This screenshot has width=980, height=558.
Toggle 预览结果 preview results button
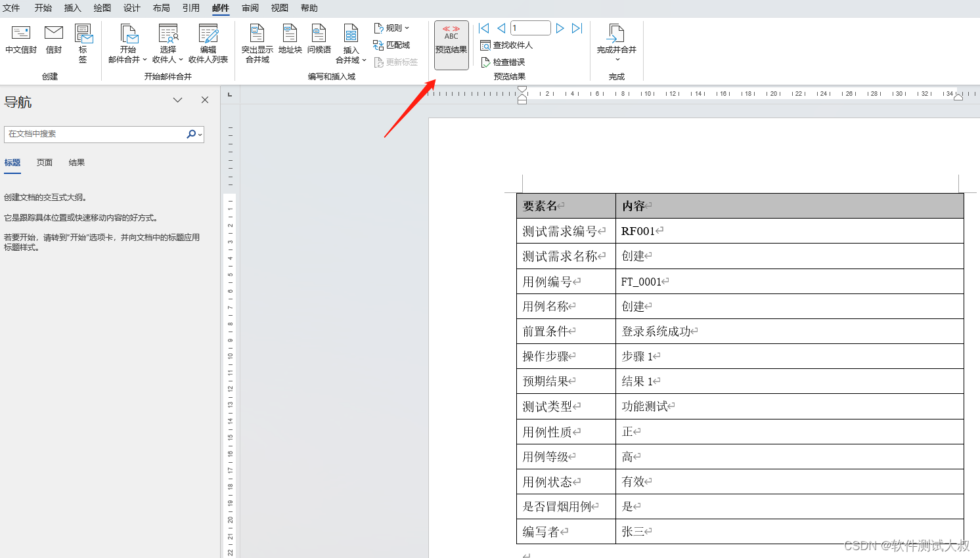(x=451, y=45)
